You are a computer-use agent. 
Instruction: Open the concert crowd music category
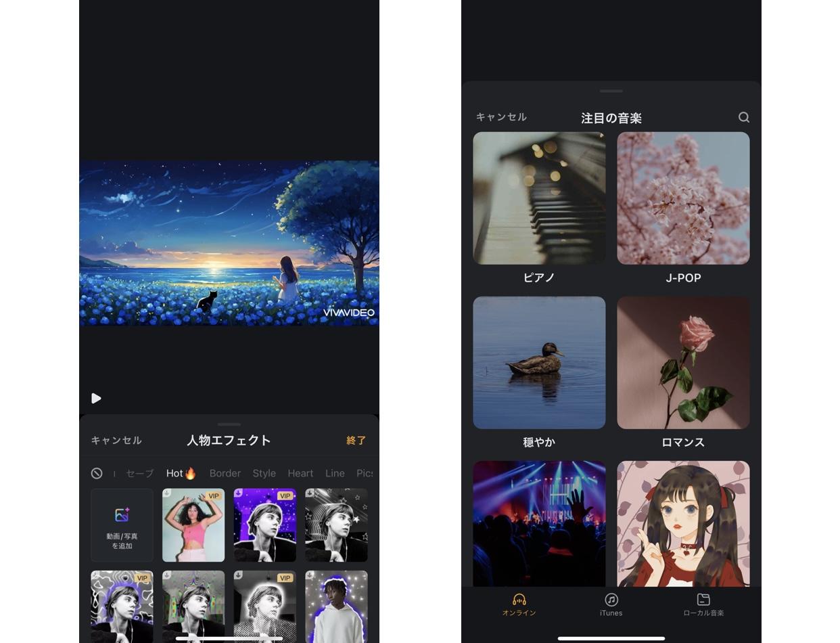pyautogui.click(x=539, y=524)
